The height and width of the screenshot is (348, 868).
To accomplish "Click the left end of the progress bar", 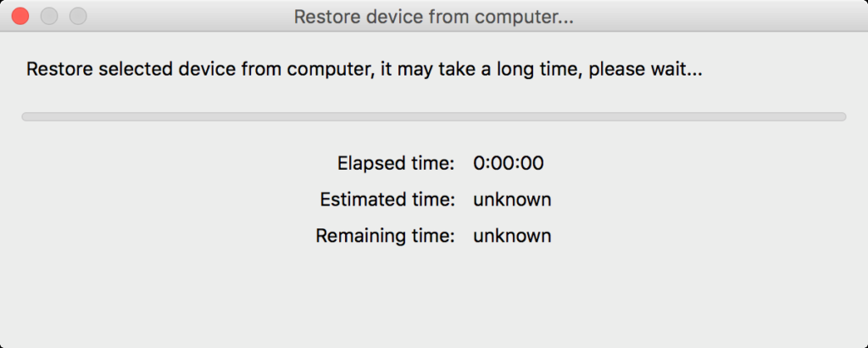I will [x=27, y=117].
